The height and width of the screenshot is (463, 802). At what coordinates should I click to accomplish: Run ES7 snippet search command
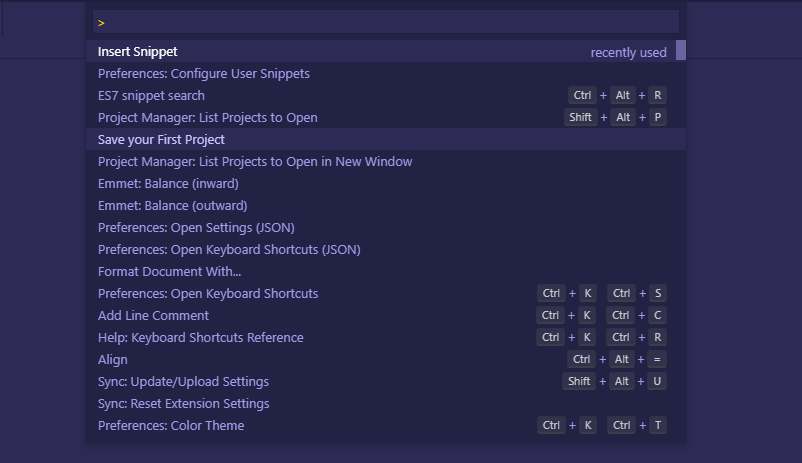[x=151, y=96]
